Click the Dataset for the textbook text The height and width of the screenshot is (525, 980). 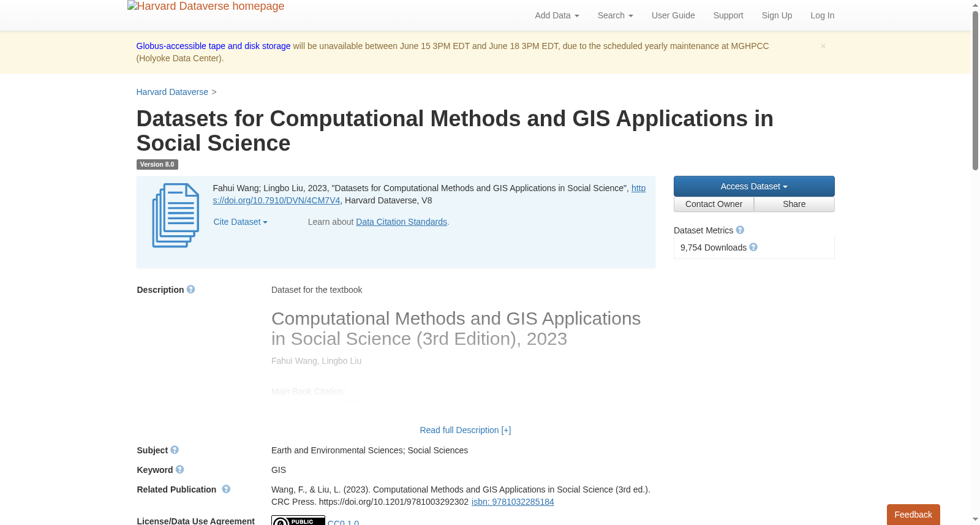point(317,290)
